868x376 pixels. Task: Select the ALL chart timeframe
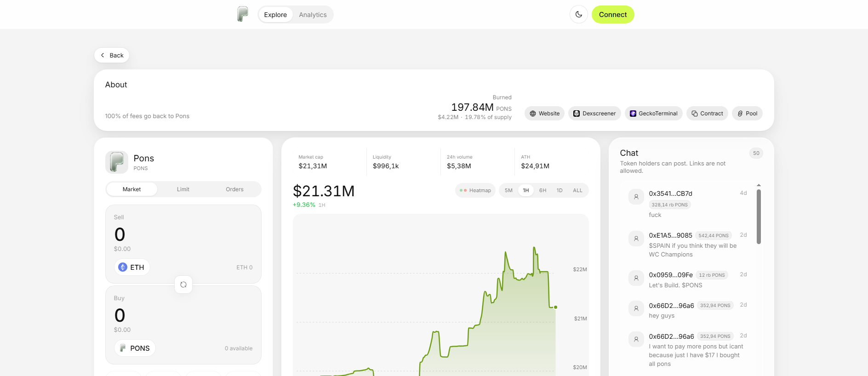pos(577,190)
